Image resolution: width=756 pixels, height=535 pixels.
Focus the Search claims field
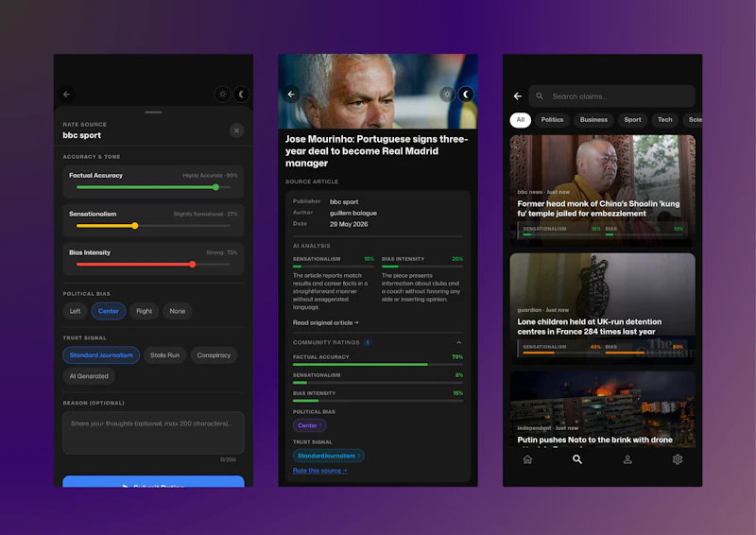click(611, 96)
